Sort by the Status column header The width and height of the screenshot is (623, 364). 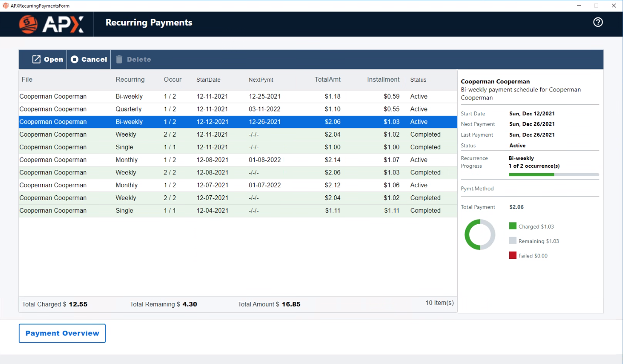coord(418,80)
